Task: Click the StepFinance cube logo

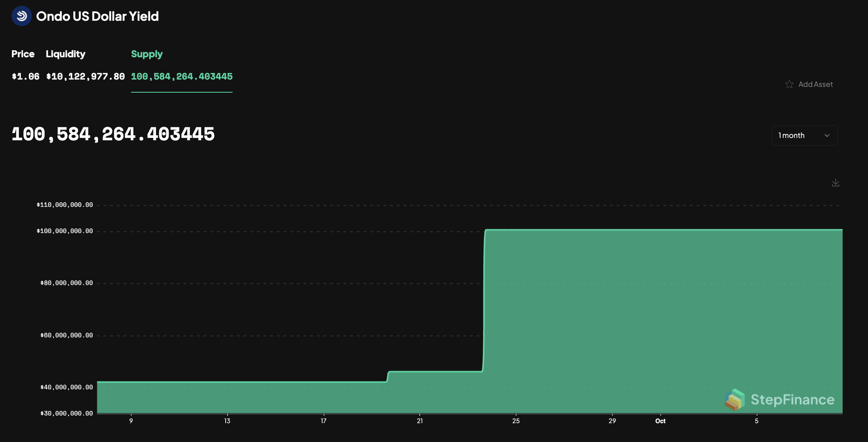Action: pos(735,399)
